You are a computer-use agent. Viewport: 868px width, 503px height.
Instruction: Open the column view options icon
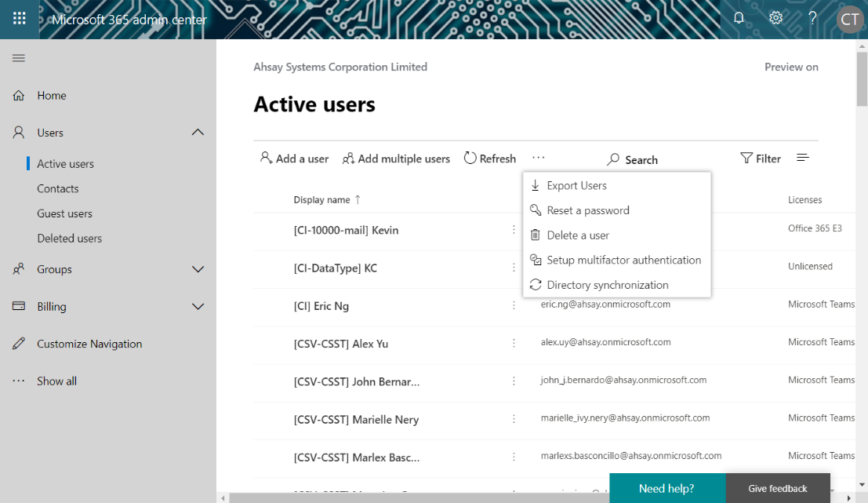(802, 159)
